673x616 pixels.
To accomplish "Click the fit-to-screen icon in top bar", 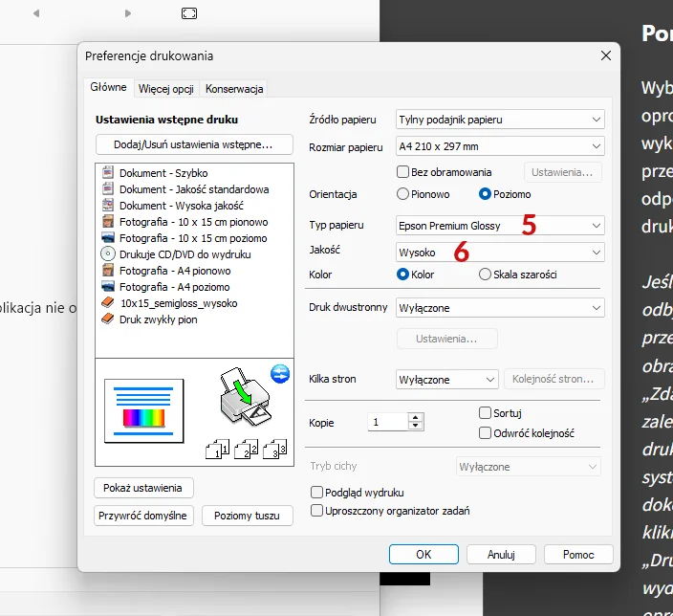I will [189, 13].
